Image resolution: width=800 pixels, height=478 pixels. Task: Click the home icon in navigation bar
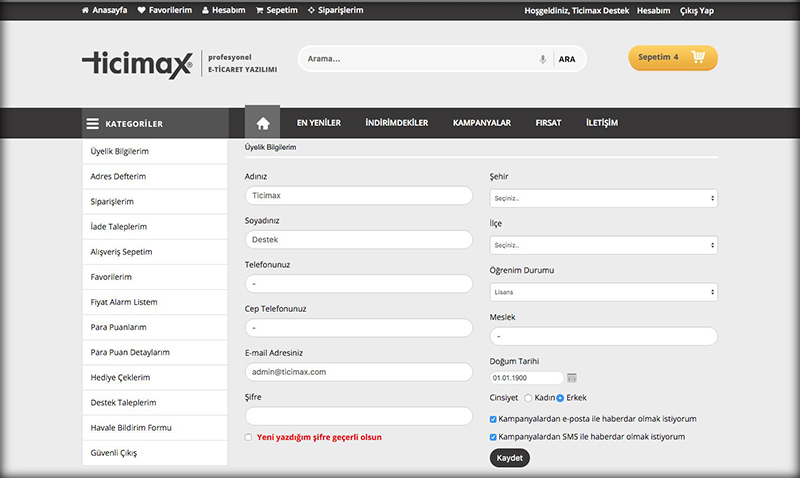[262, 123]
